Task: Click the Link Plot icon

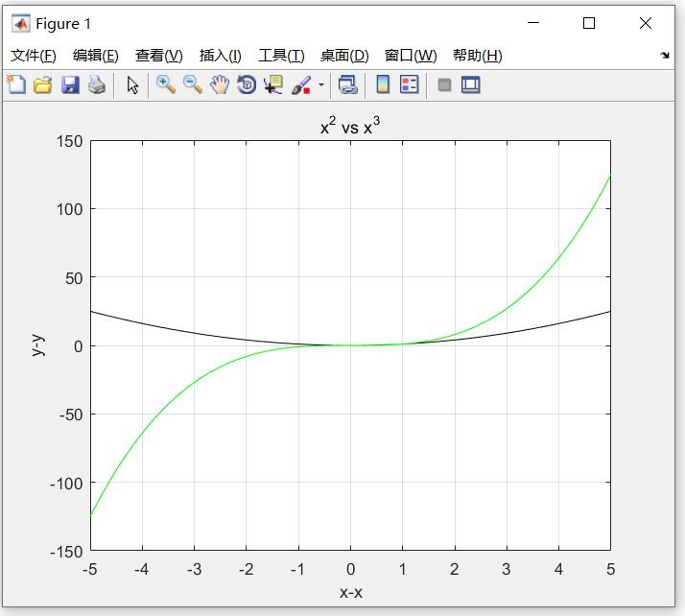Action: pyautogui.click(x=347, y=84)
